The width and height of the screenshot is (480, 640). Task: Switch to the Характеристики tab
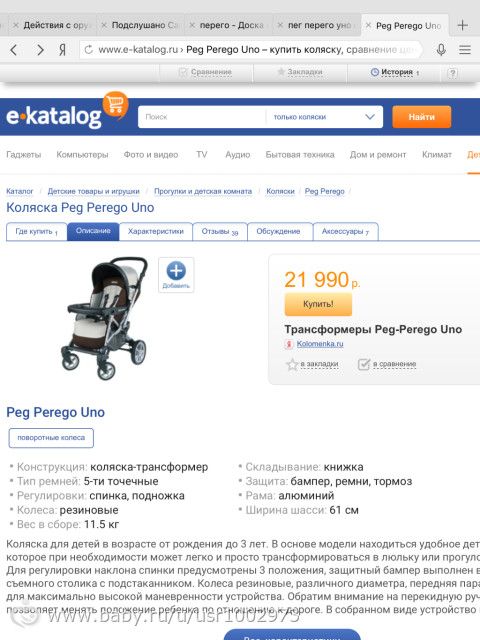click(x=156, y=231)
